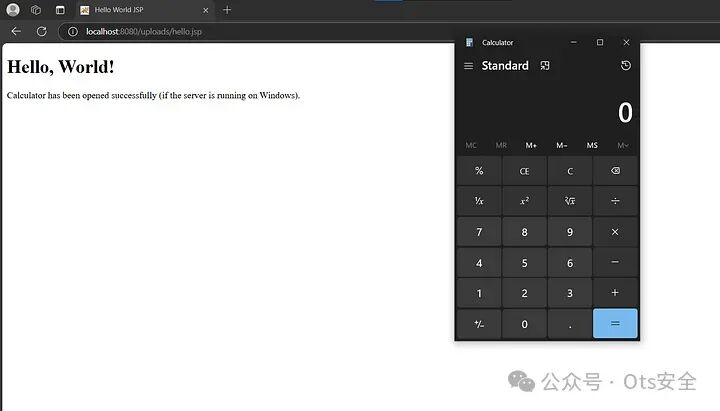Open the browser workspaces icon
Screen dimensions: 720x411
pyautogui.click(x=36, y=10)
